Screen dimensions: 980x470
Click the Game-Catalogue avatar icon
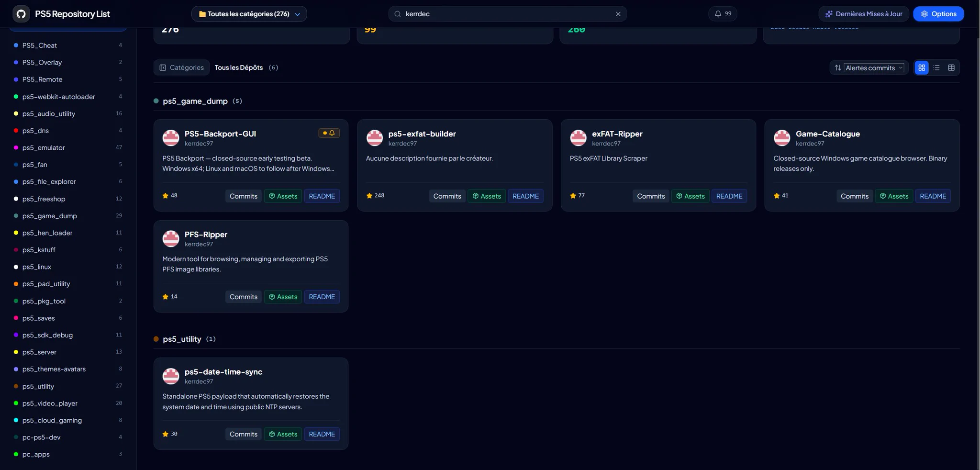click(782, 138)
